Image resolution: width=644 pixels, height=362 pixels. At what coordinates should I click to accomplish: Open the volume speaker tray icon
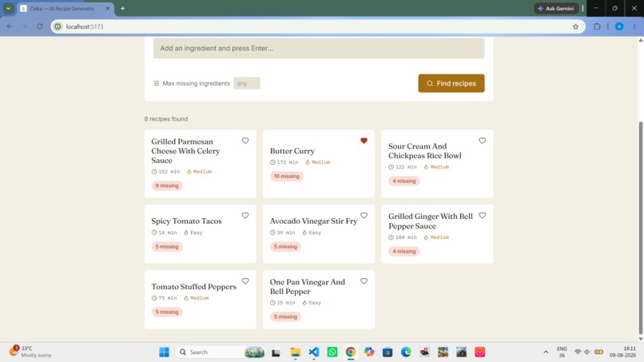pos(587,352)
